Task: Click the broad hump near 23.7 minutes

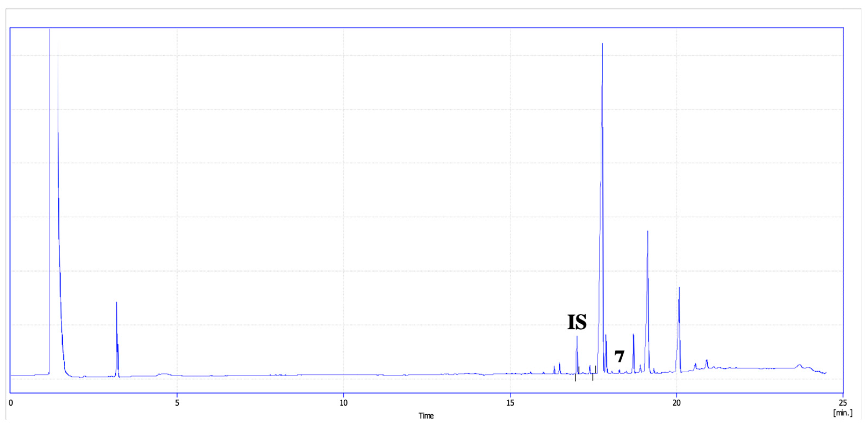Action: 799,366
